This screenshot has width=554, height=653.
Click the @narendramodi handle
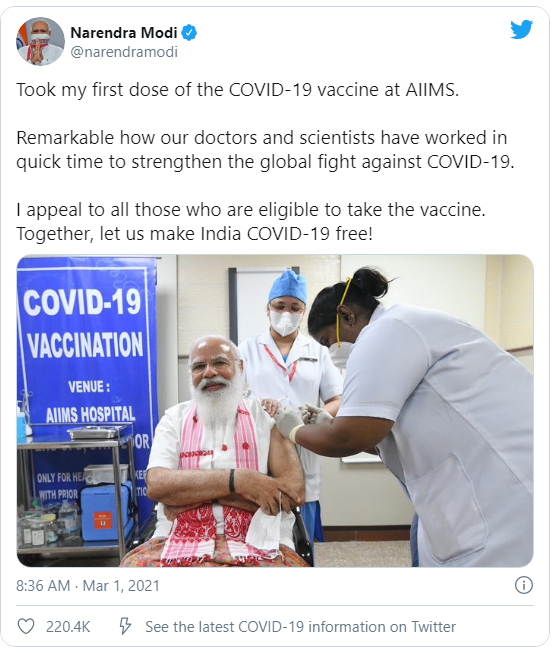click(x=124, y=52)
